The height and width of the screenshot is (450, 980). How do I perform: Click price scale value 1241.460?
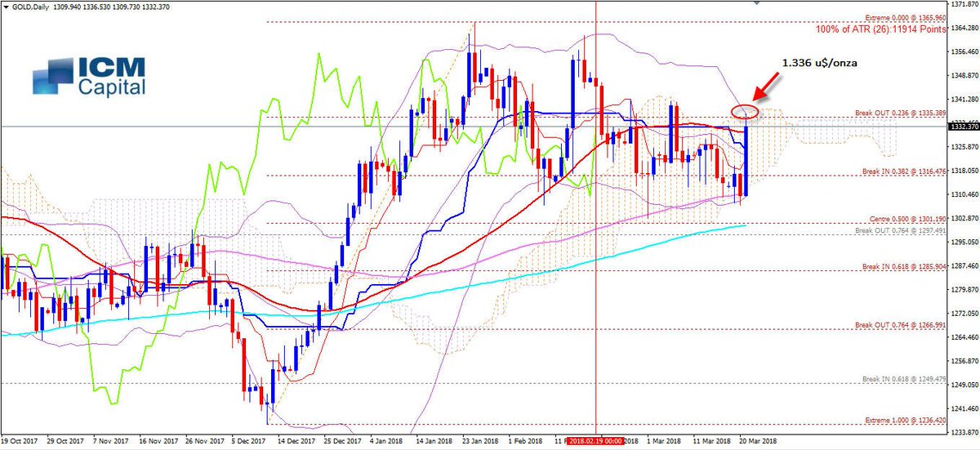coord(964,409)
